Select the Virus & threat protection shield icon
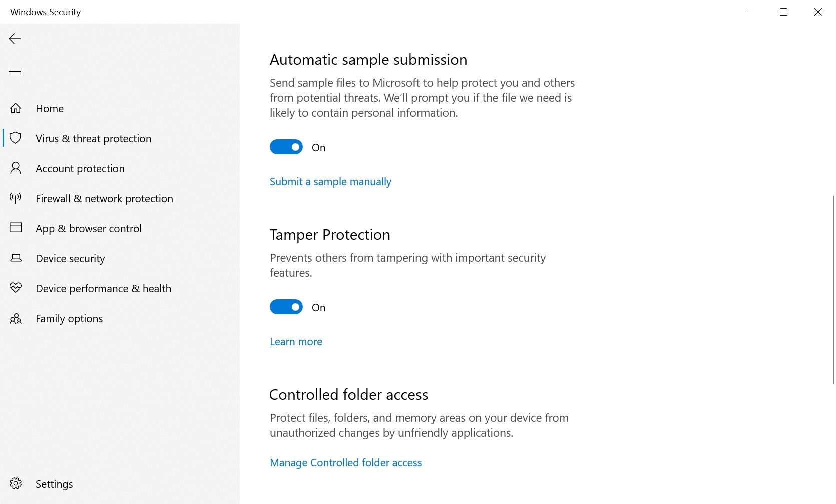Screen dimensions: 836x504 click(x=16, y=138)
